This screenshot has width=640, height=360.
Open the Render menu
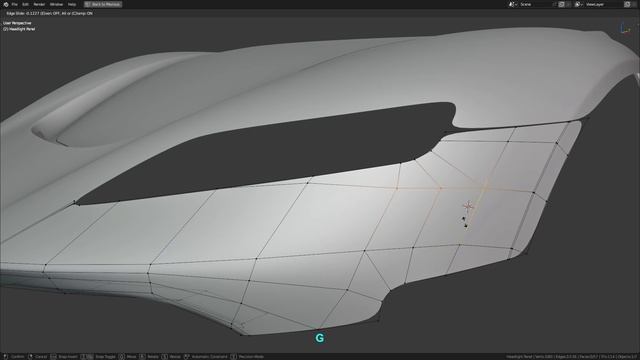tap(39, 4)
